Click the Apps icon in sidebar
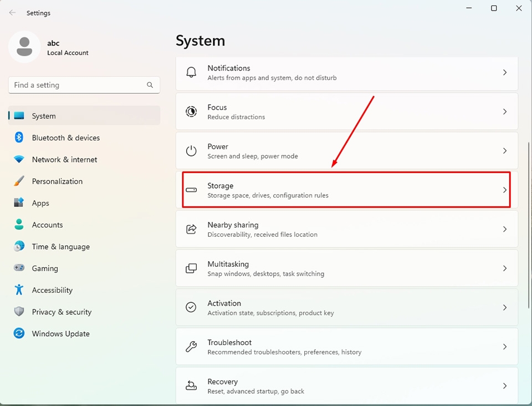 pyautogui.click(x=19, y=202)
